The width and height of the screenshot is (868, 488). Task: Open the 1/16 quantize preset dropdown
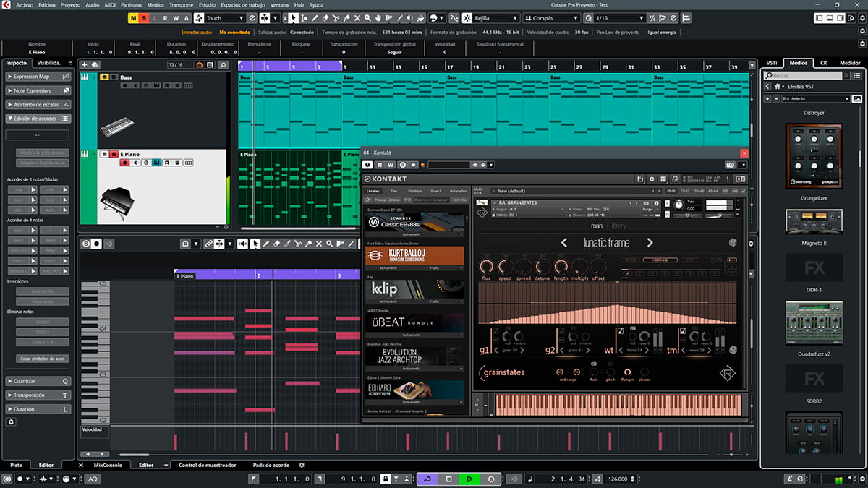(x=619, y=18)
